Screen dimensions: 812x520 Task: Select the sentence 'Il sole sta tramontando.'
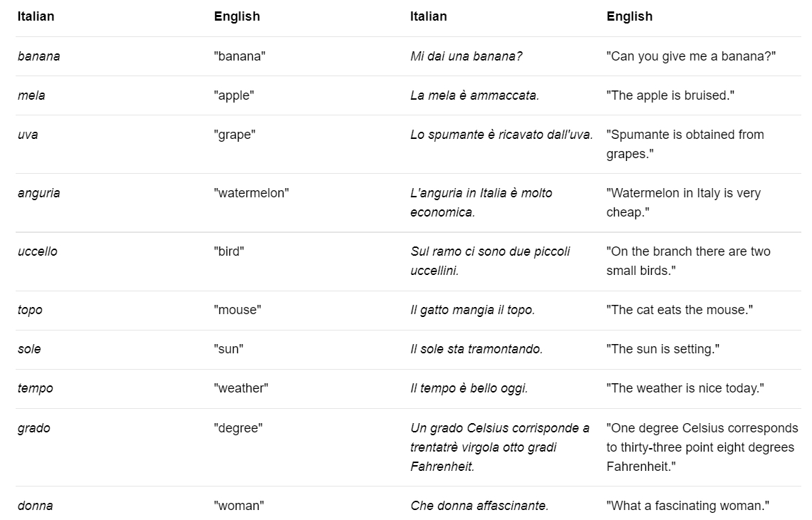click(x=477, y=349)
